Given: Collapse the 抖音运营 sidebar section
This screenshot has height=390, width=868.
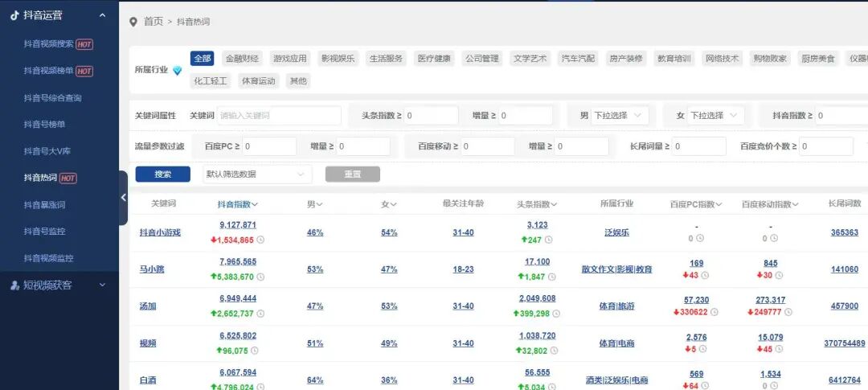Looking at the screenshot, I should click(102, 15).
